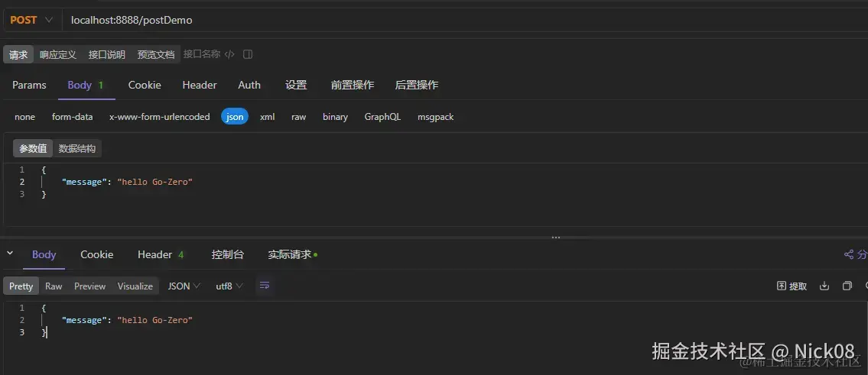Click the download response icon
Image resolution: width=868 pixels, height=375 pixels.
click(x=824, y=286)
